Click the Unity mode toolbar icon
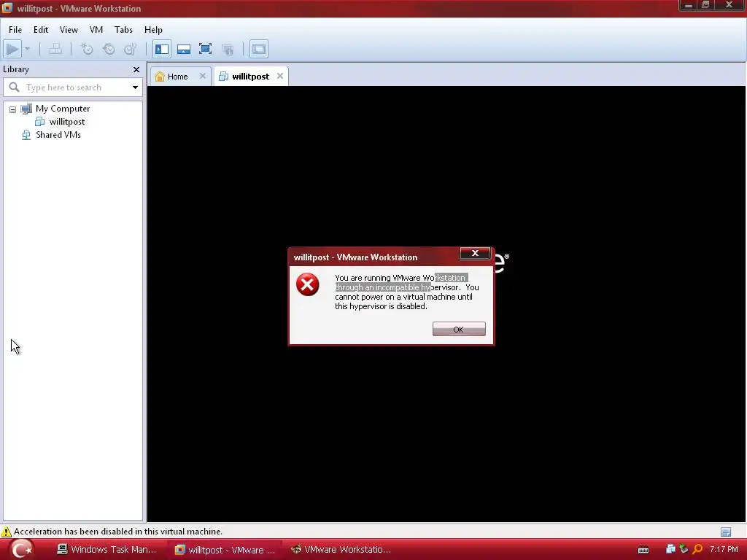747x560 pixels. coord(228,49)
